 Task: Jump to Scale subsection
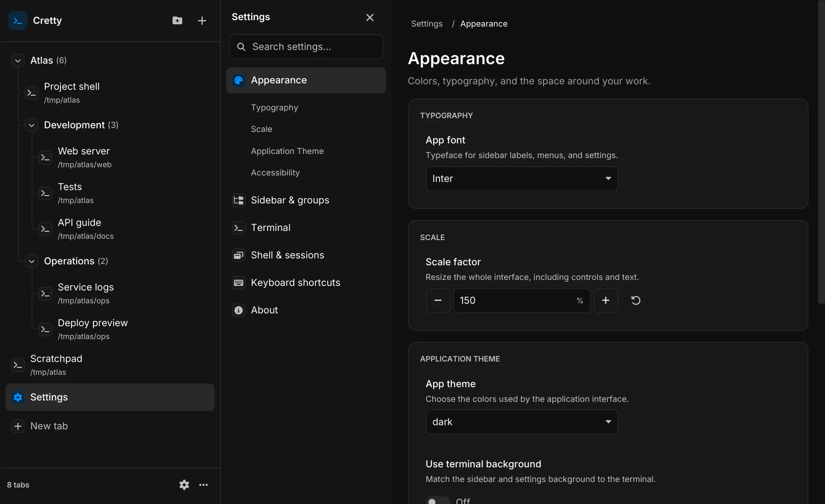(262, 129)
